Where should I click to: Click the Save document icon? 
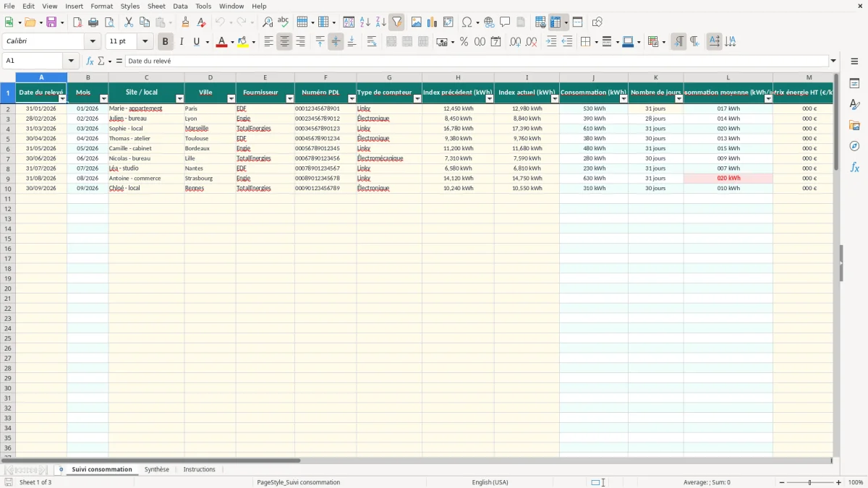click(x=51, y=22)
